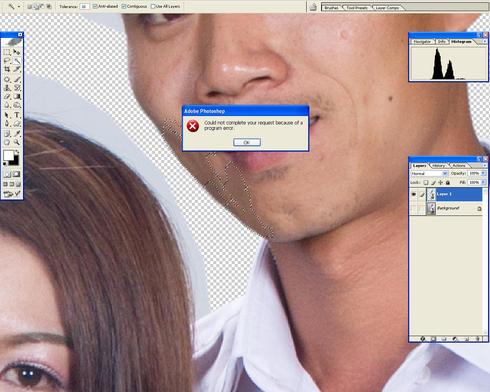The height and width of the screenshot is (392, 490).
Task: Select the Background layer row
Action: tap(446, 208)
